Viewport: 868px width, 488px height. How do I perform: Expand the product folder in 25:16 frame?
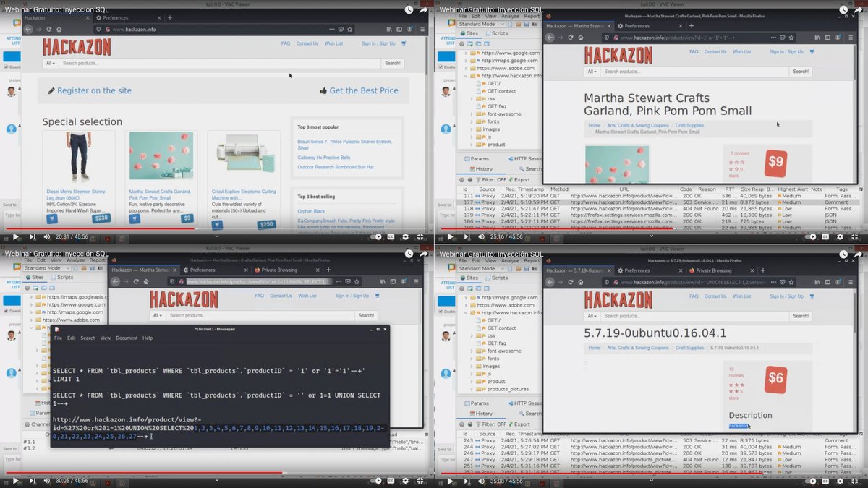(472, 144)
